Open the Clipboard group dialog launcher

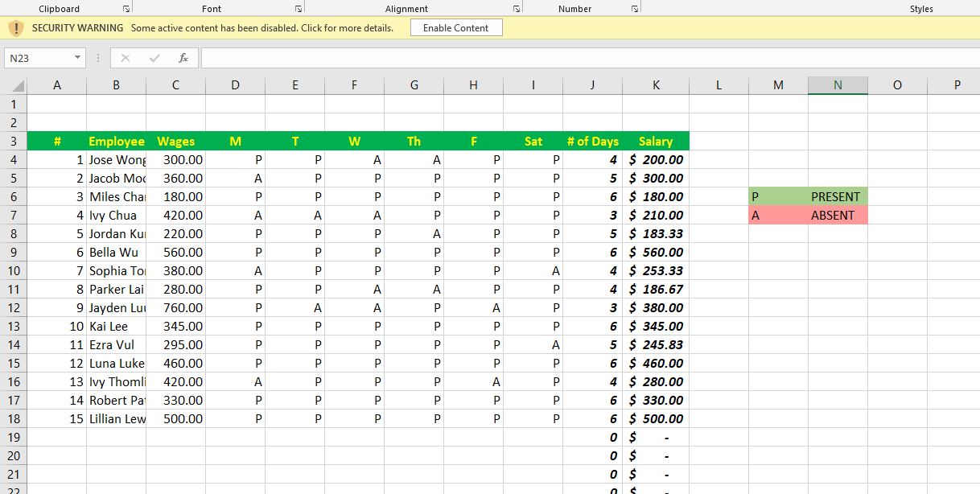pos(126,9)
